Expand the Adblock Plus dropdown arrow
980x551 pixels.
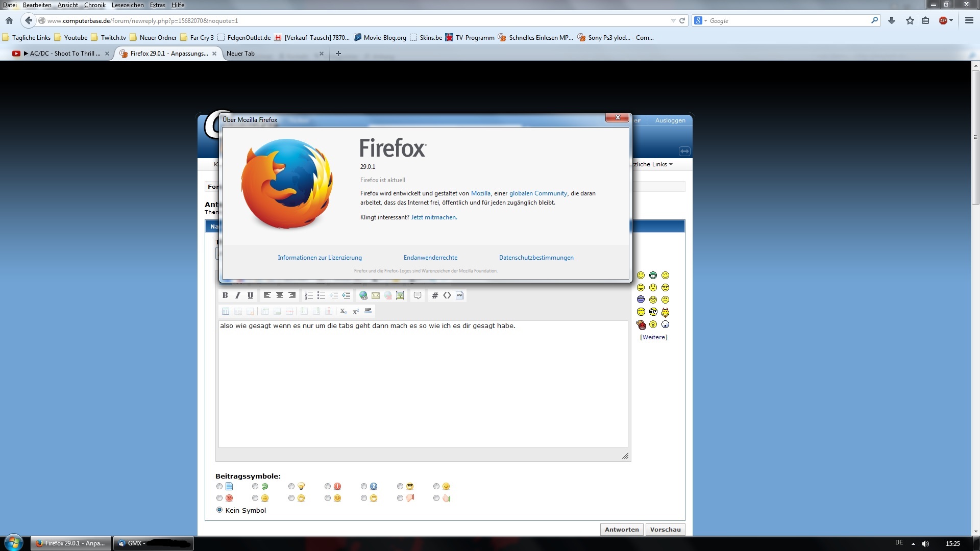[951, 21]
